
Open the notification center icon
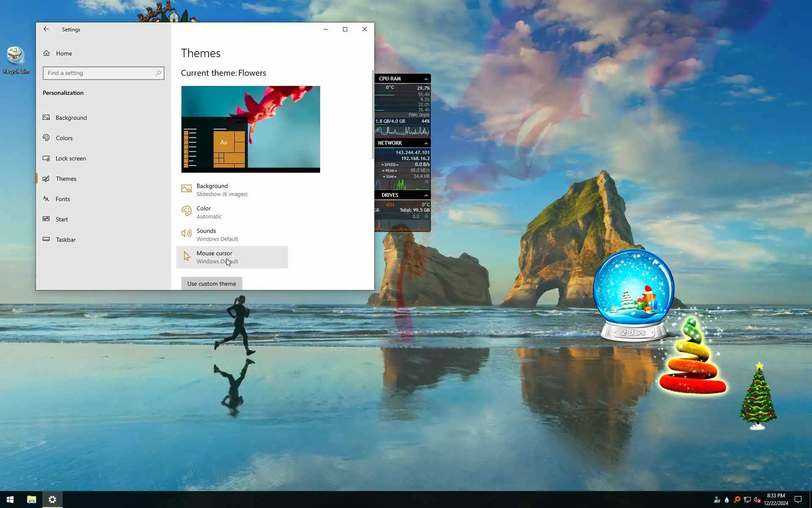(798, 500)
